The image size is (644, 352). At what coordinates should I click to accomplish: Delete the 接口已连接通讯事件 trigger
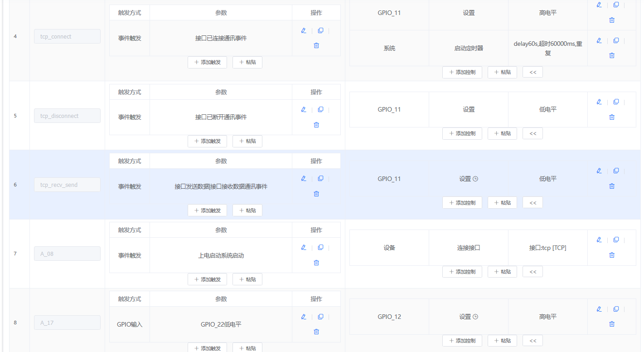[x=316, y=45]
